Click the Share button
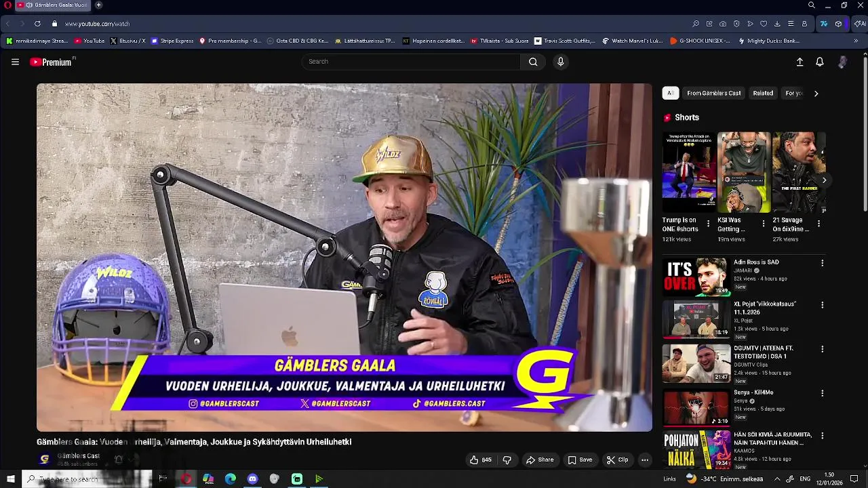This screenshot has width=868, height=488. point(540,460)
